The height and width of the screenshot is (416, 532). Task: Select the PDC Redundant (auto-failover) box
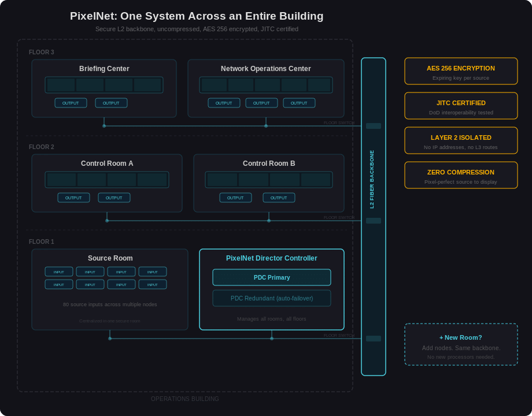[272, 298]
